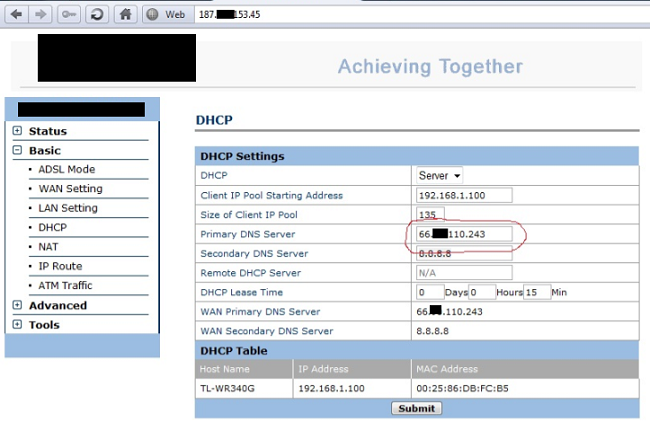Open the ATM Traffic page
The width and height of the screenshot is (650, 421).
pyautogui.click(x=65, y=286)
